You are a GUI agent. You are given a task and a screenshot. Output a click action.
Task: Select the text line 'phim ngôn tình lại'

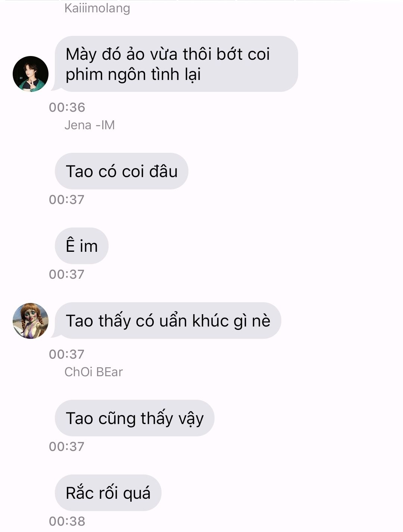coord(133,75)
